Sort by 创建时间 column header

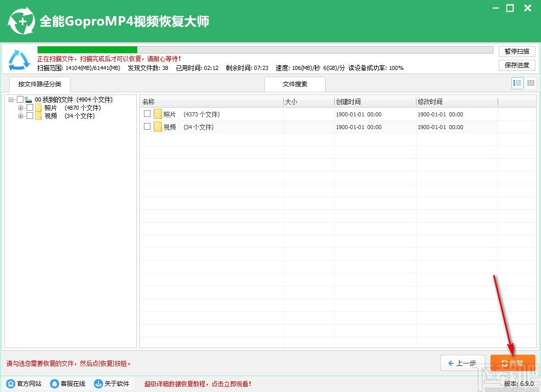tap(376, 102)
